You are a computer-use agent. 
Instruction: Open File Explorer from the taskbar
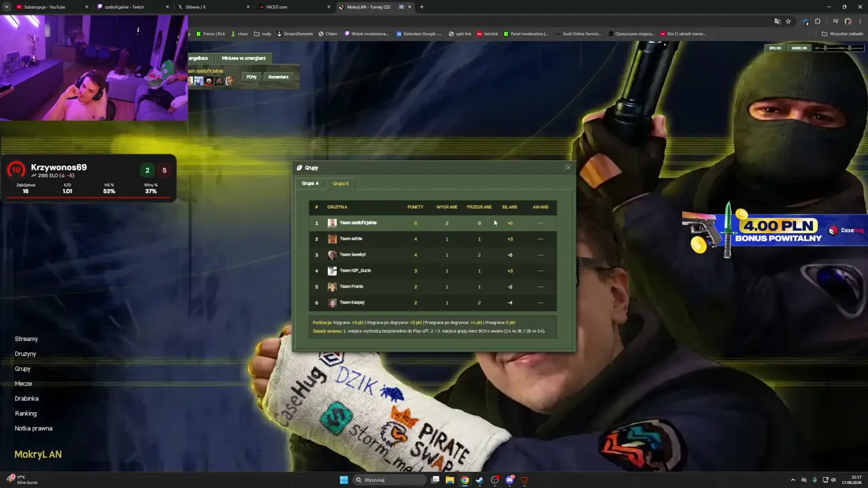(x=450, y=480)
